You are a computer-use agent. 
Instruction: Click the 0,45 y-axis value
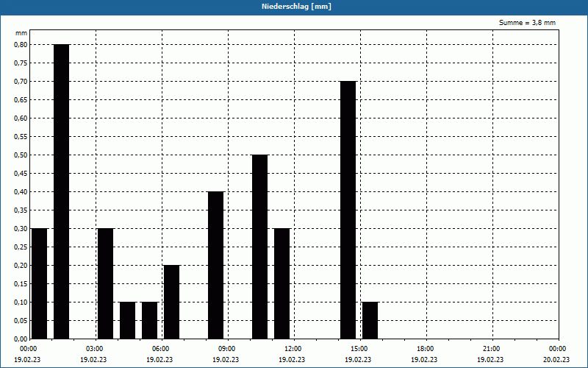[x=21, y=173]
